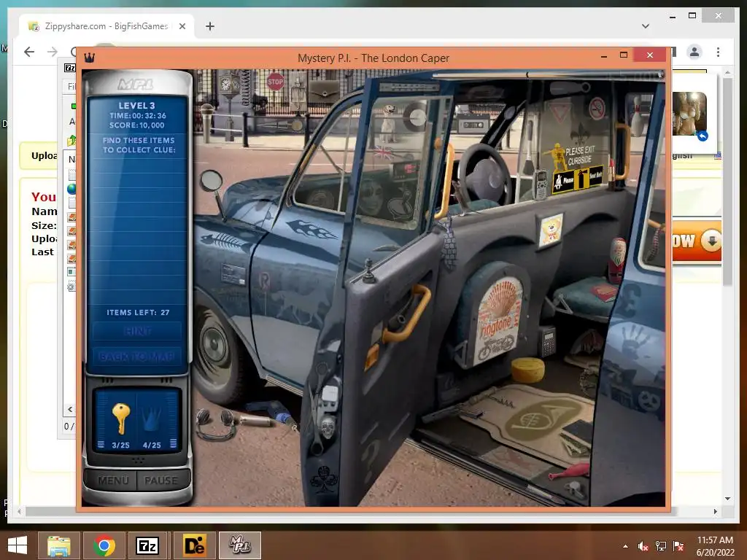The width and height of the screenshot is (747, 560).
Task: Click the ad thumbnail beside the game
Action: 689,114
